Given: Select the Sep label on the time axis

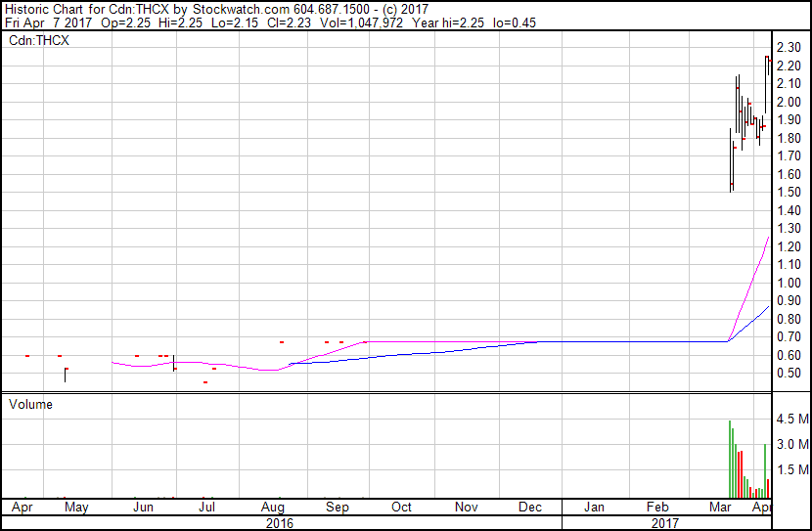Looking at the screenshot, I should pos(337,508).
